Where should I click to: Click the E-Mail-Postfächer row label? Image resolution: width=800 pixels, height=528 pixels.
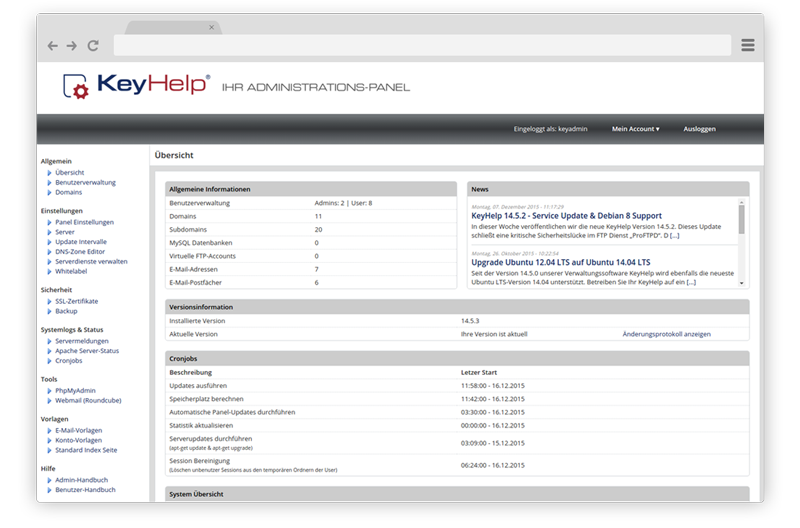pyautogui.click(x=195, y=283)
